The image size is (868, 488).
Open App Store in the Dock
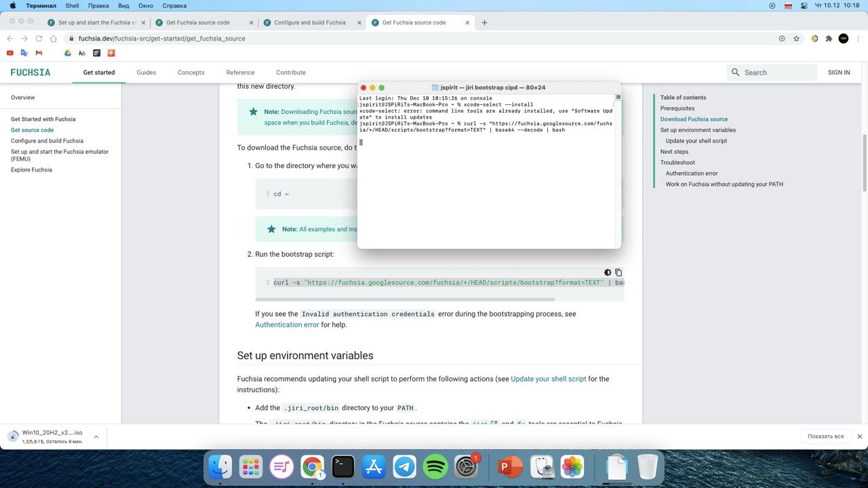pyautogui.click(x=374, y=466)
